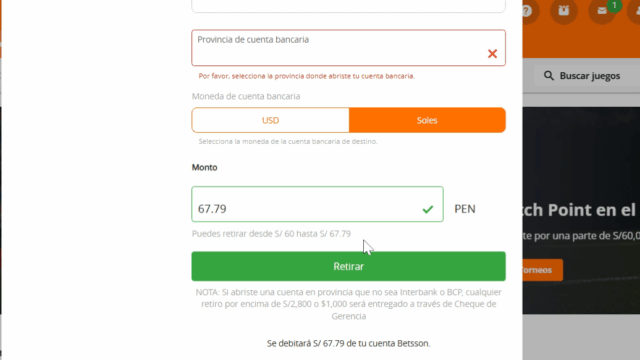640x360 pixels.
Task: Click the Buscar juegos search box
Action: click(588, 76)
